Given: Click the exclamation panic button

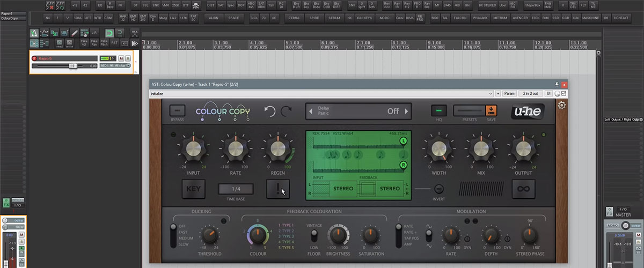Looking at the screenshot, I should pos(278,189).
